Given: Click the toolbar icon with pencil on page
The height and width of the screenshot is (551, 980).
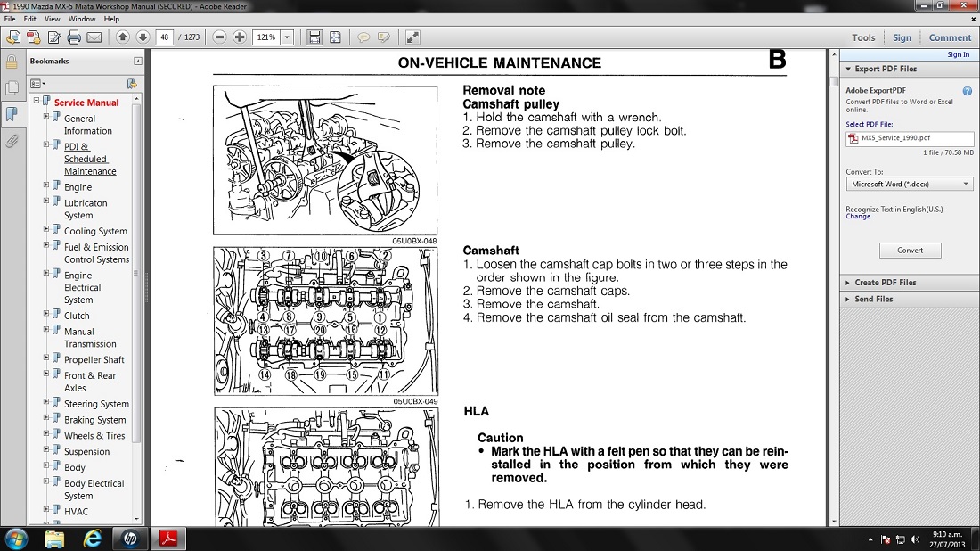Looking at the screenshot, I should tap(54, 37).
